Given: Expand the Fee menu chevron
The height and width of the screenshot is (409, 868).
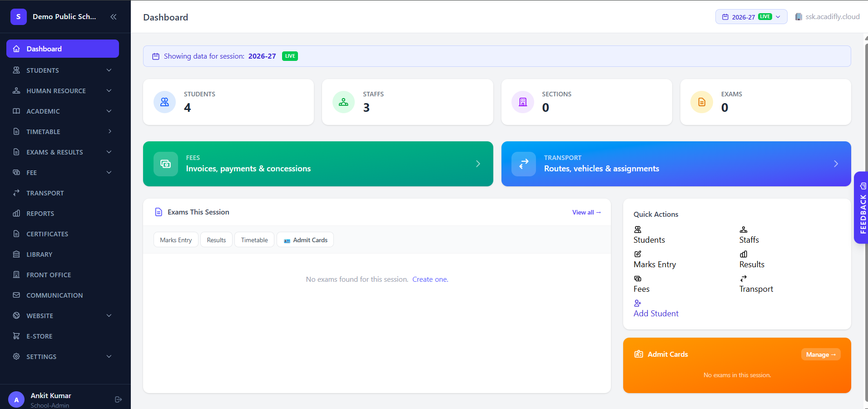Looking at the screenshot, I should pos(109,172).
